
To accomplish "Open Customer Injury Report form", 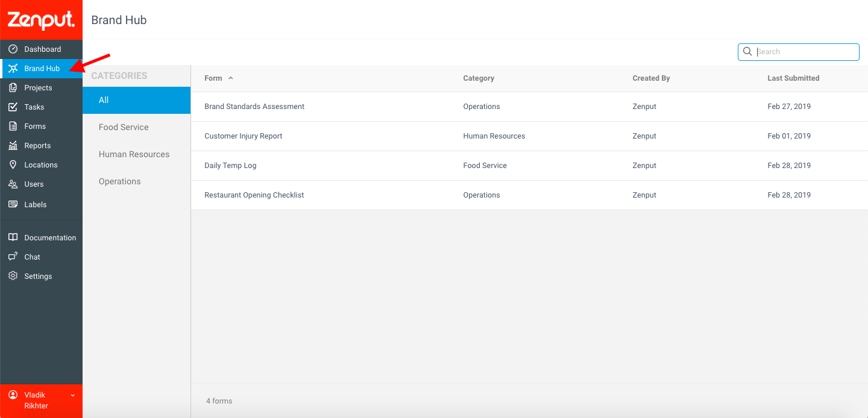I will (244, 136).
